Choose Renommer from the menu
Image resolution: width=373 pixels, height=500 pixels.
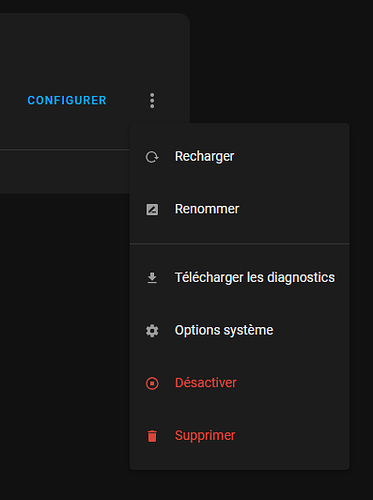pos(239,209)
